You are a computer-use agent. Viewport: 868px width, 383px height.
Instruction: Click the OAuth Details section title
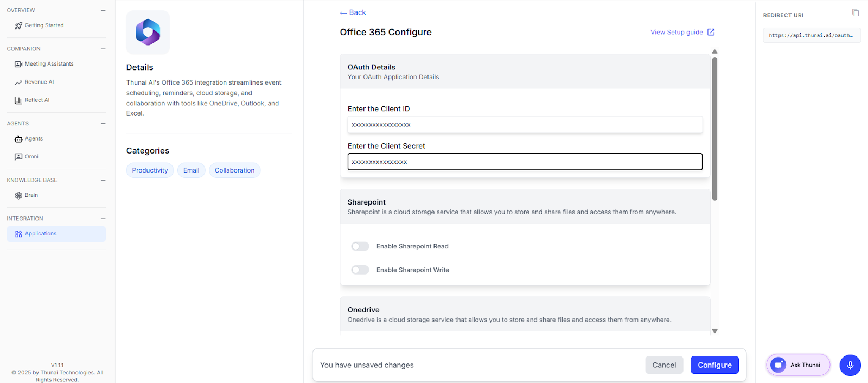point(372,67)
